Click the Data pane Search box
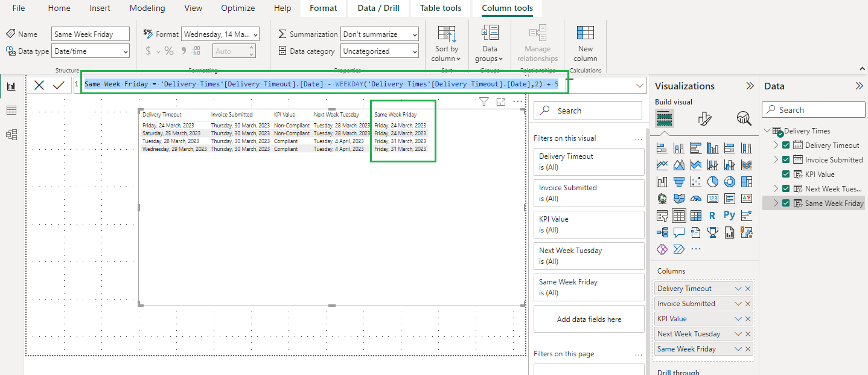This screenshot has width=868, height=375. 813,110
